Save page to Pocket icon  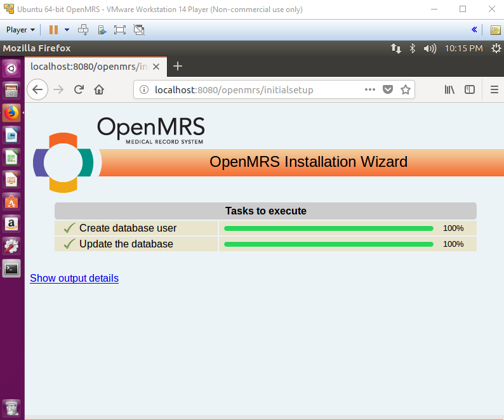pyautogui.click(x=388, y=89)
